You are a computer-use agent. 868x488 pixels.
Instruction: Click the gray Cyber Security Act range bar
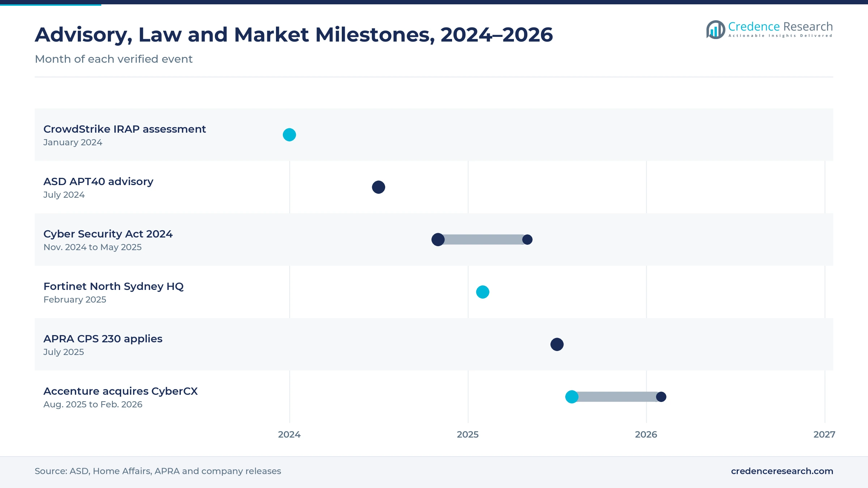483,240
